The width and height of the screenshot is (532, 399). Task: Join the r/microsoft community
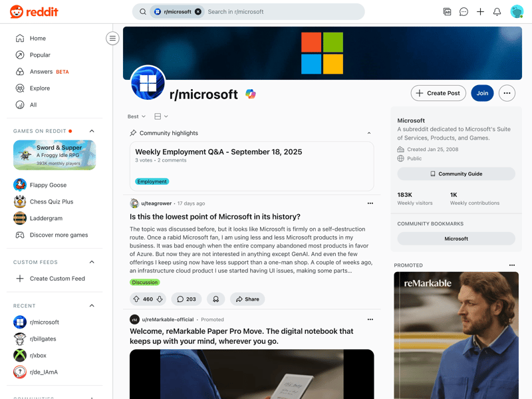pos(482,93)
